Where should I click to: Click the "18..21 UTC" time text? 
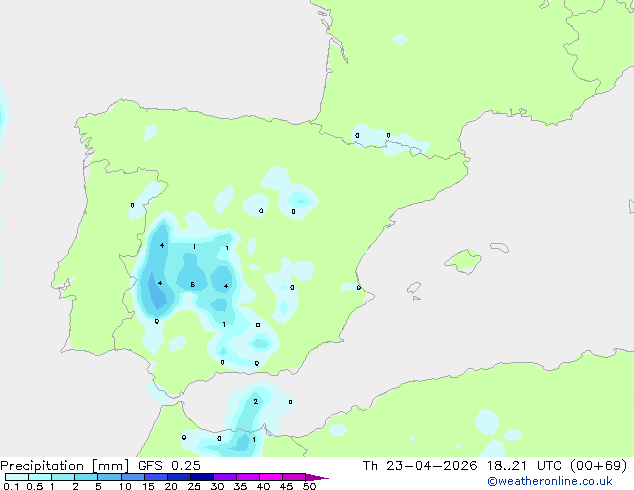click(x=524, y=466)
